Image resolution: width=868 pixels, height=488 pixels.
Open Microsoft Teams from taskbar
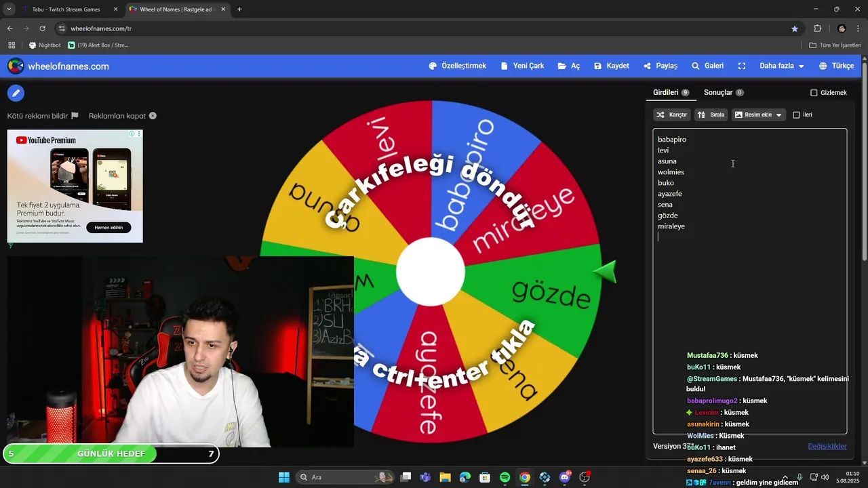click(x=425, y=477)
